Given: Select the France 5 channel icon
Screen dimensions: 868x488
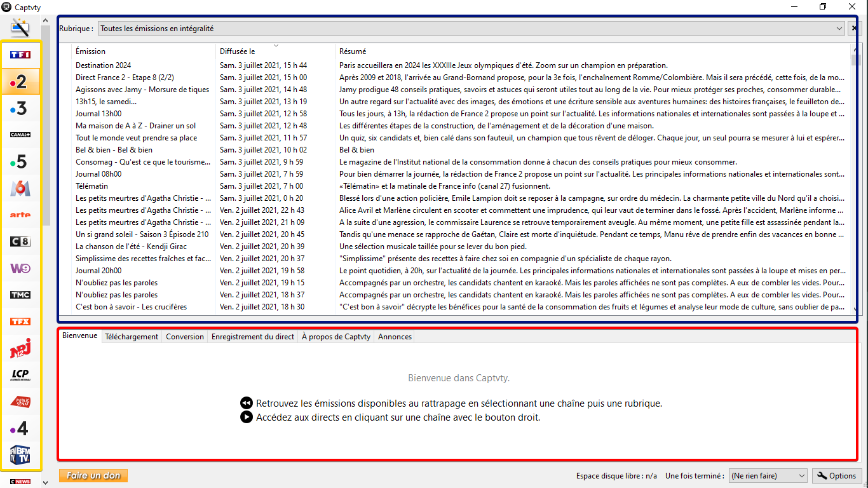Looking at the screenshot, I should tap(20, 161).
